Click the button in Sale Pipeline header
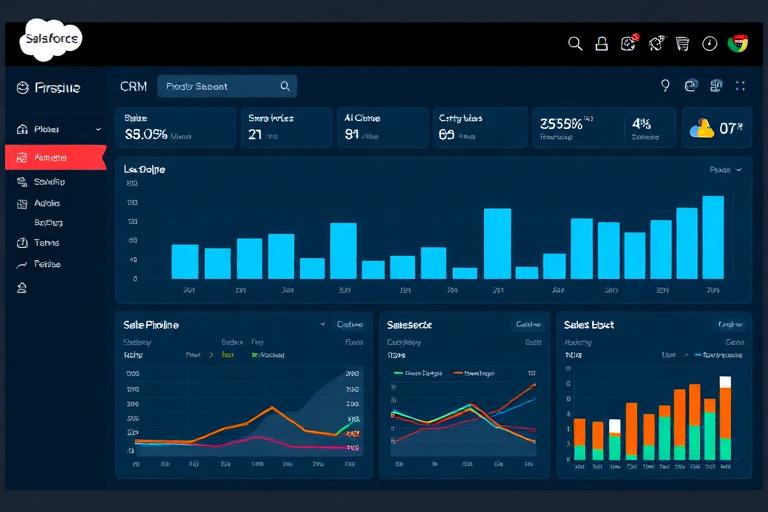The width and height of the screenshot is (768, 512). (x=350, y=324)
